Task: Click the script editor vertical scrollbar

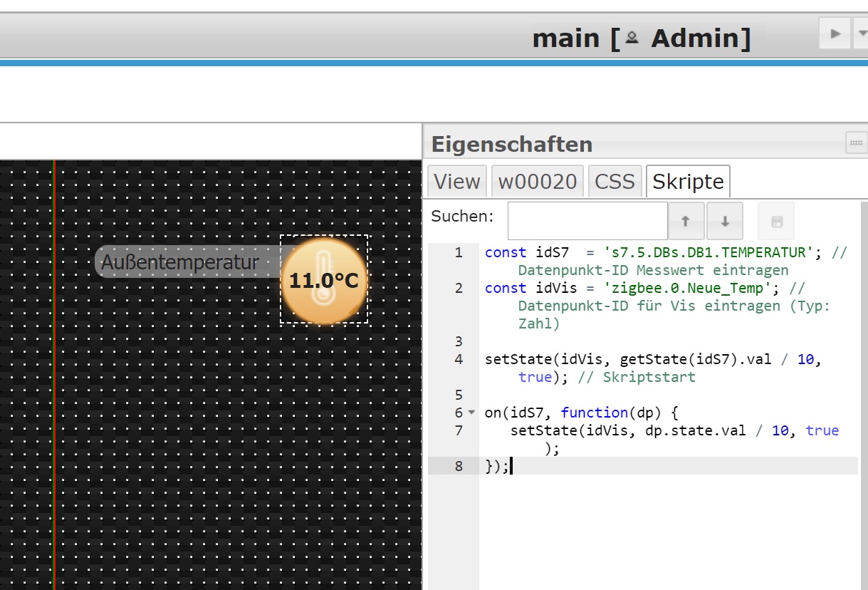Action: pos(864,395)
